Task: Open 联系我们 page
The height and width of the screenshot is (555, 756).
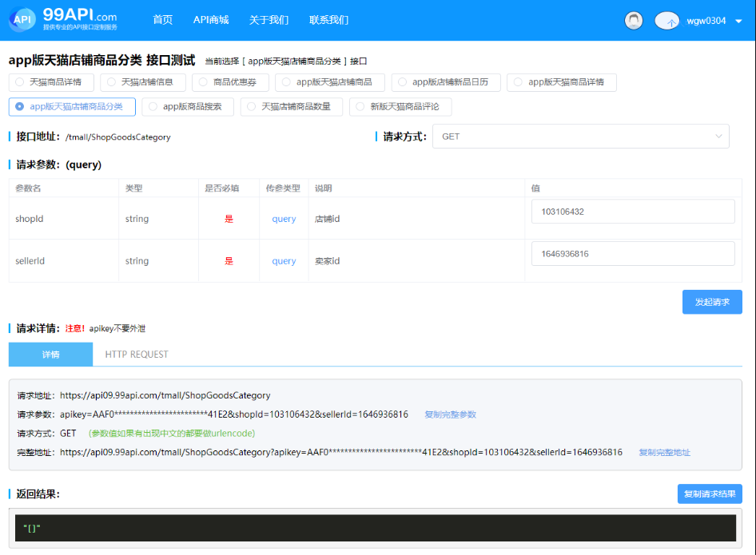Action: (328, 20)
